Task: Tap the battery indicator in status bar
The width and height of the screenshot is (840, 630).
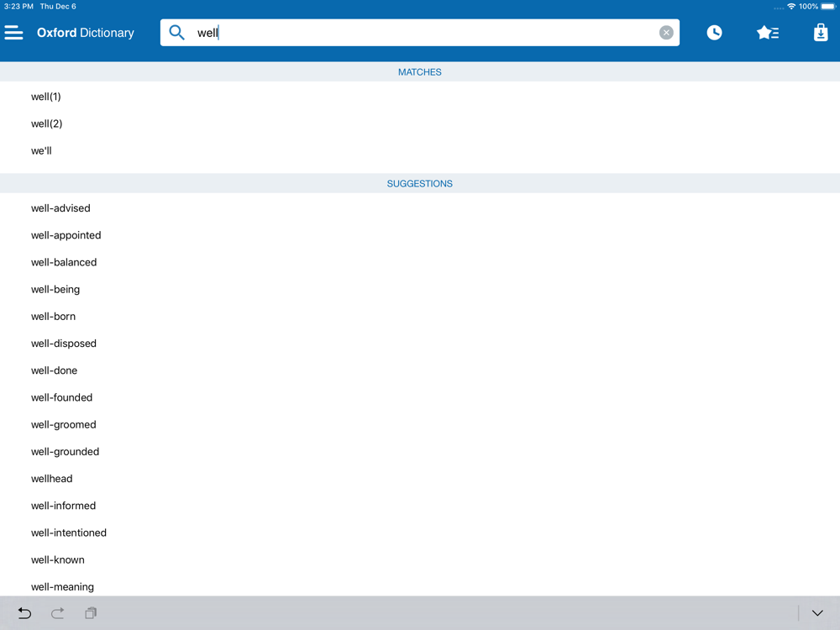Action: pyautogui.click(x=828, y=7)
